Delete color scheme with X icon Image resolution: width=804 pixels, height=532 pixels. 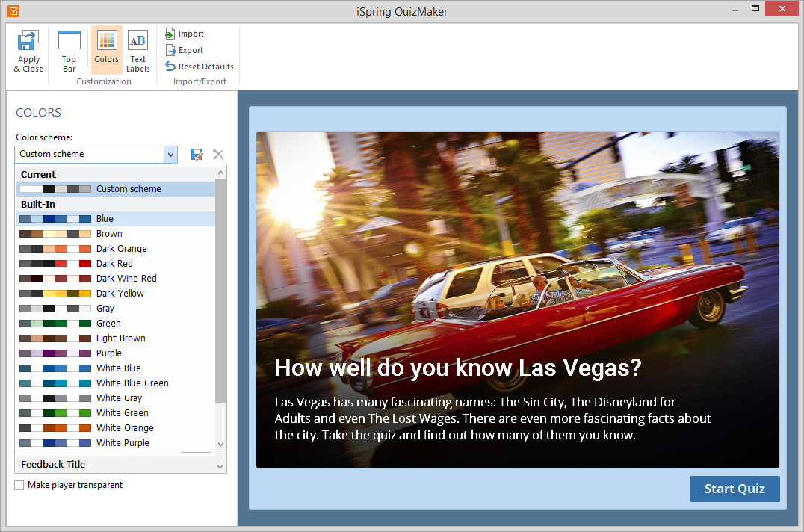(x=218, y=155)
